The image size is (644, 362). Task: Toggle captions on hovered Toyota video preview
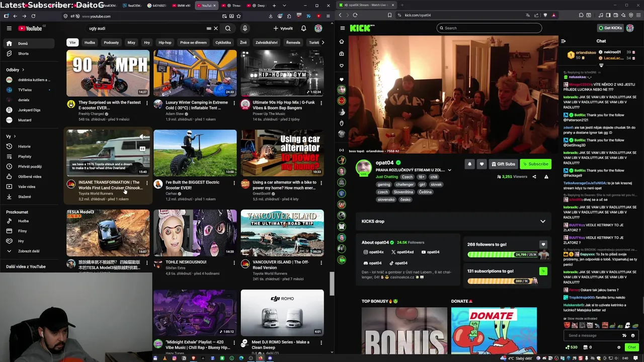pyautogui.click(x=142, y=149)
